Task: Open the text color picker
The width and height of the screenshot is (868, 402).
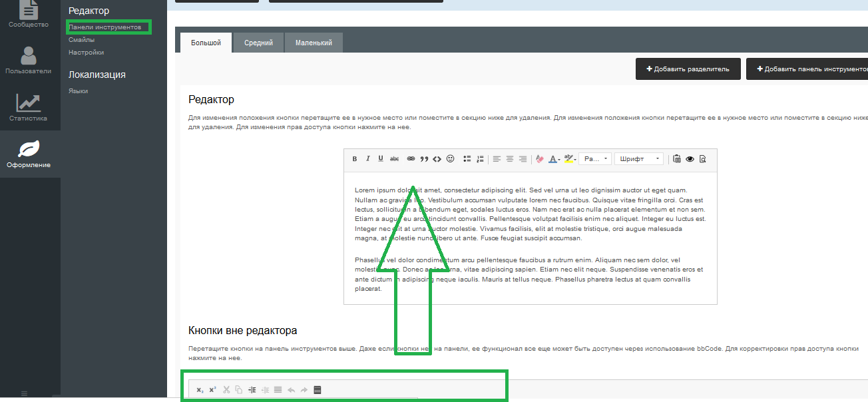Action: coord(554,159)
